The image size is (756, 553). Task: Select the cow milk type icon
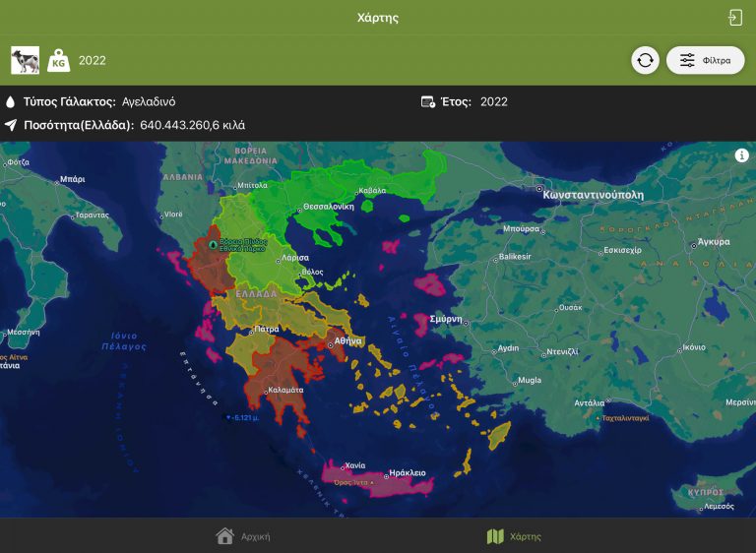click(x=25, y=60)
